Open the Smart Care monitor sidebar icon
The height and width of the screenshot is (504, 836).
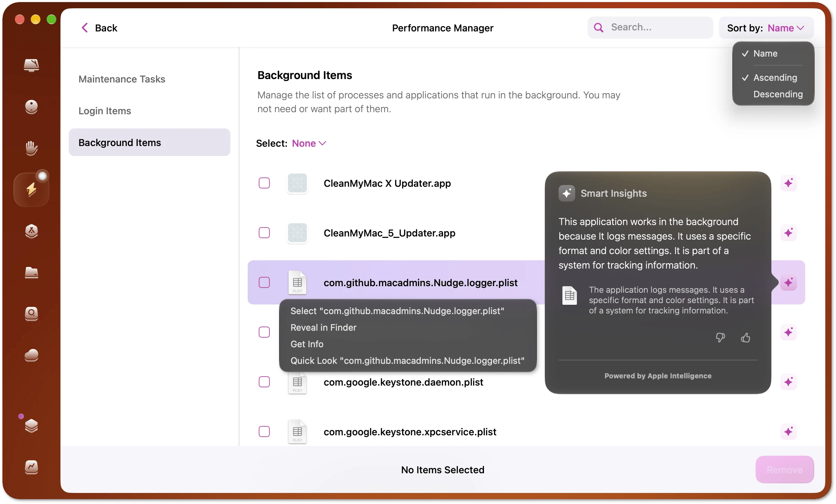point(31,65)
